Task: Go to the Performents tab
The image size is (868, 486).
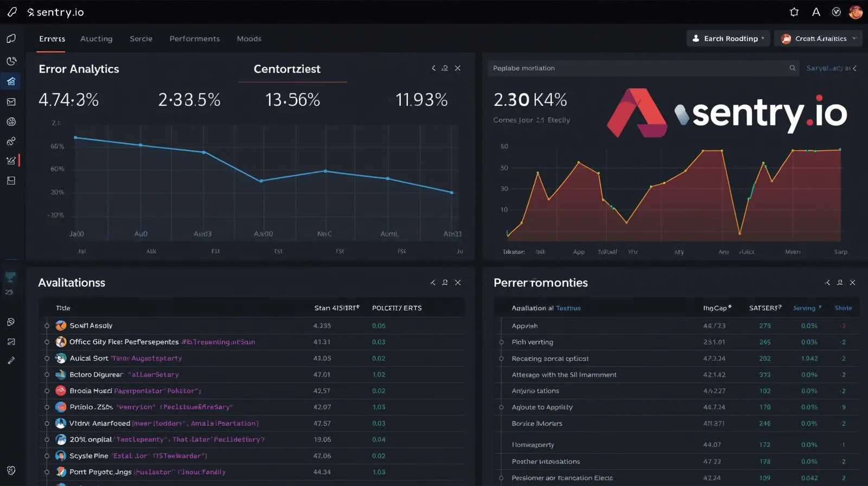Action: pos(195,39)
